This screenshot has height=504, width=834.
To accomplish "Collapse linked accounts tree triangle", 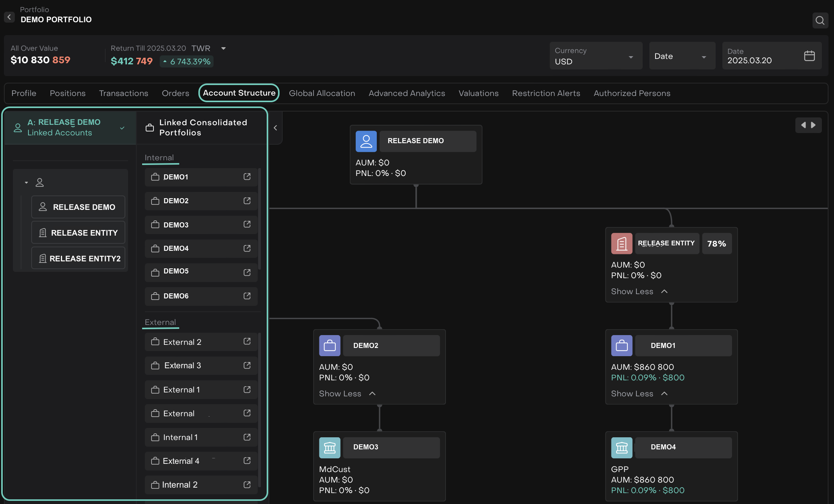I will (26, 183).
